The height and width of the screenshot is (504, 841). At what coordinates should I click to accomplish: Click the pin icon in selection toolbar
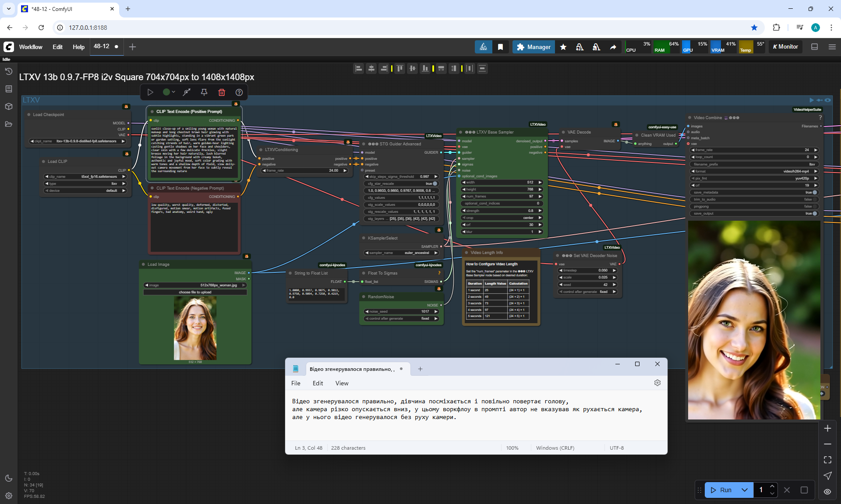[x=204, y=92]
